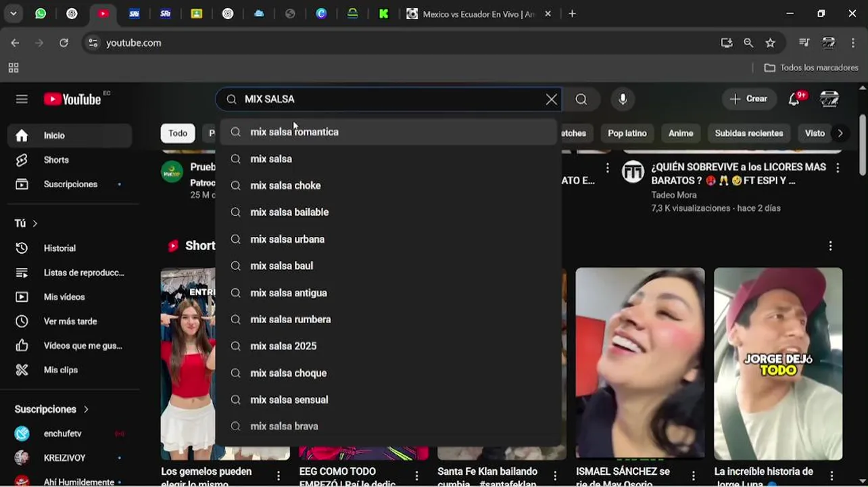Image resolution: width=868 pixels, height=487 pixels.
Task: Open the enchufetv channel subscription
Action: click(70, 434)
